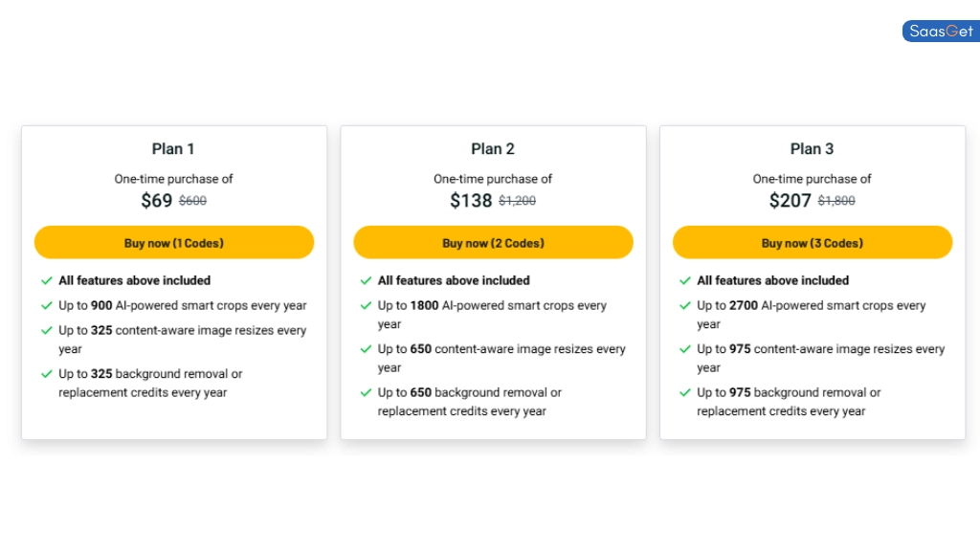Viewport: 980px width, 551px height.
Task: Click checkmark beside Plan 3 All features included
Action: point(685,281)
